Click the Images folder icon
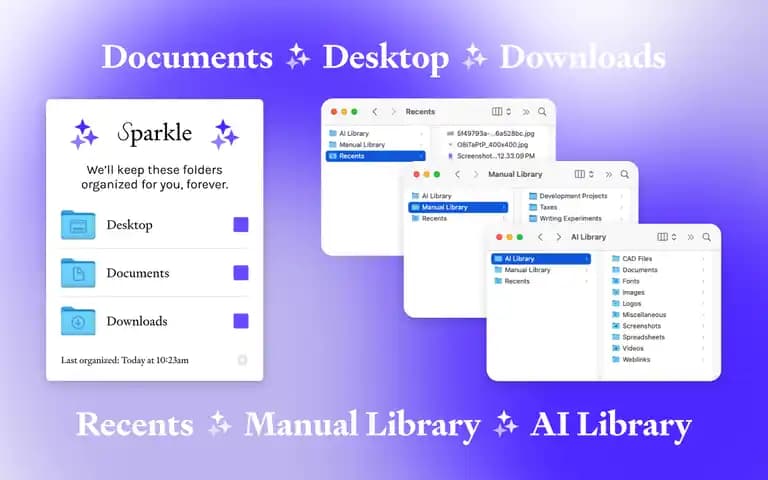The height and width of the screenshot is (480, 768). pos(616,292)
